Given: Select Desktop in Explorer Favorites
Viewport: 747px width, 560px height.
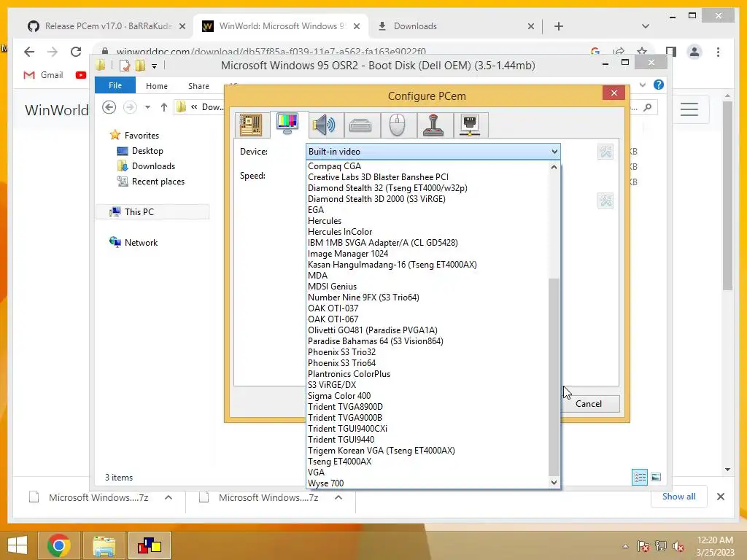Looking at the screenshot, I should pos(147,151).
